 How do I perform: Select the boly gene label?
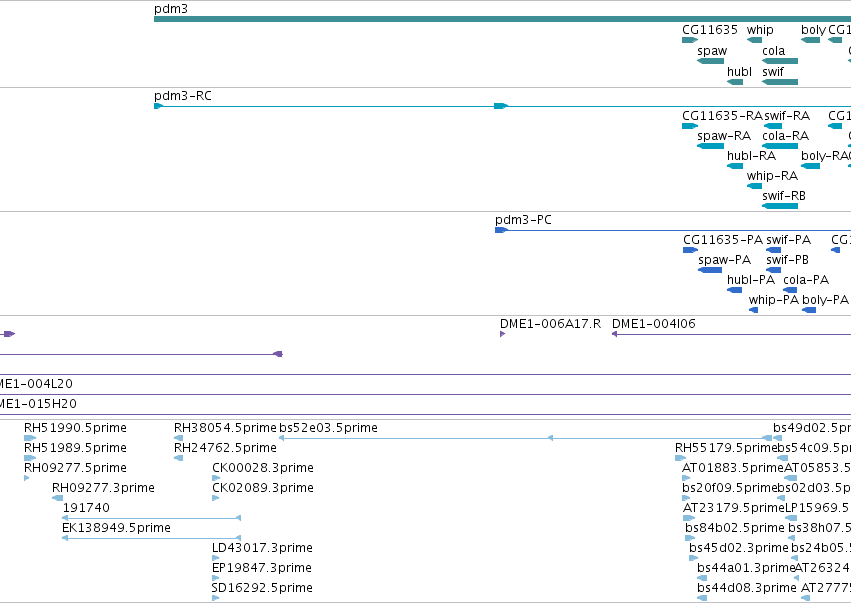pos(813,30)
